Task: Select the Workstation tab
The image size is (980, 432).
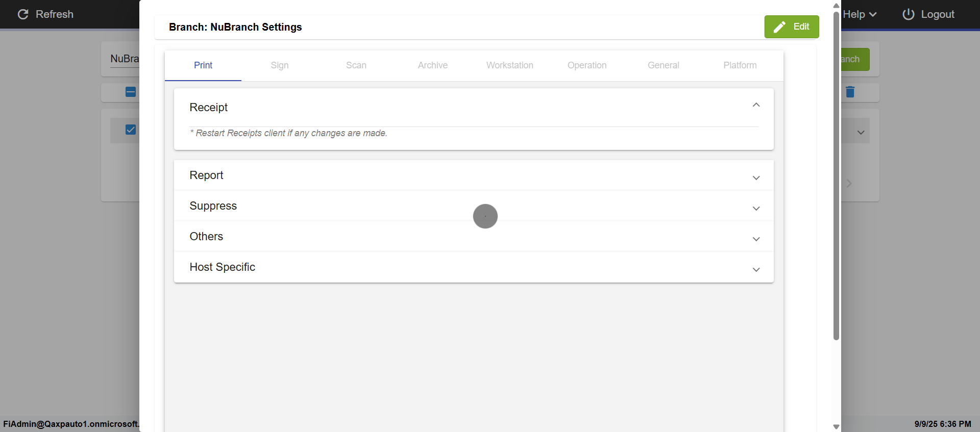Action: click(509, 65)
